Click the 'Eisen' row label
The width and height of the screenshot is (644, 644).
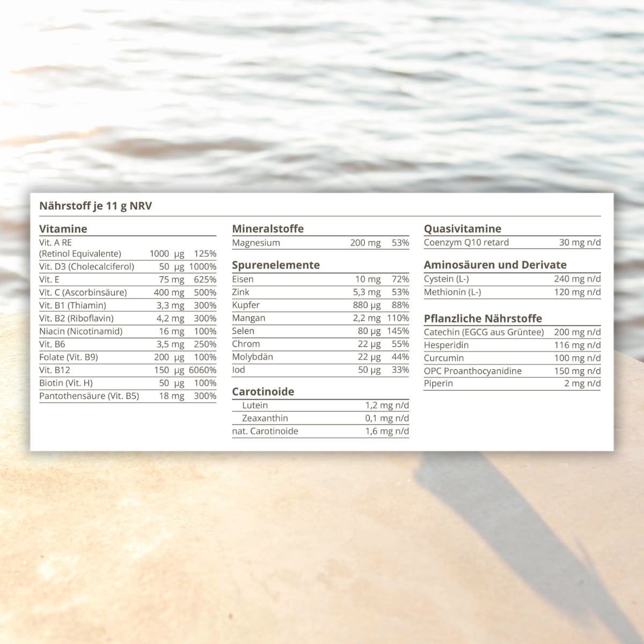click(x=243, y=279)
